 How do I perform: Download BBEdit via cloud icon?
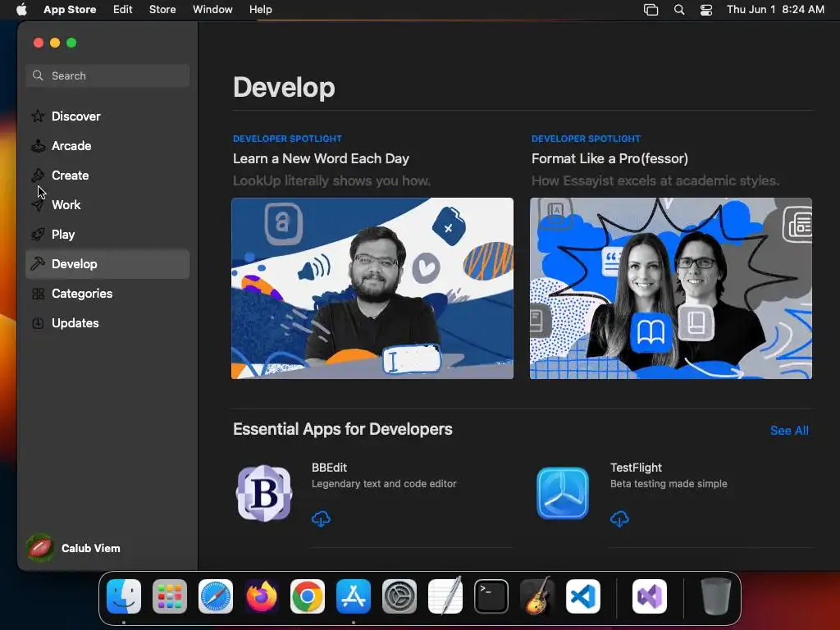(321, 518)
